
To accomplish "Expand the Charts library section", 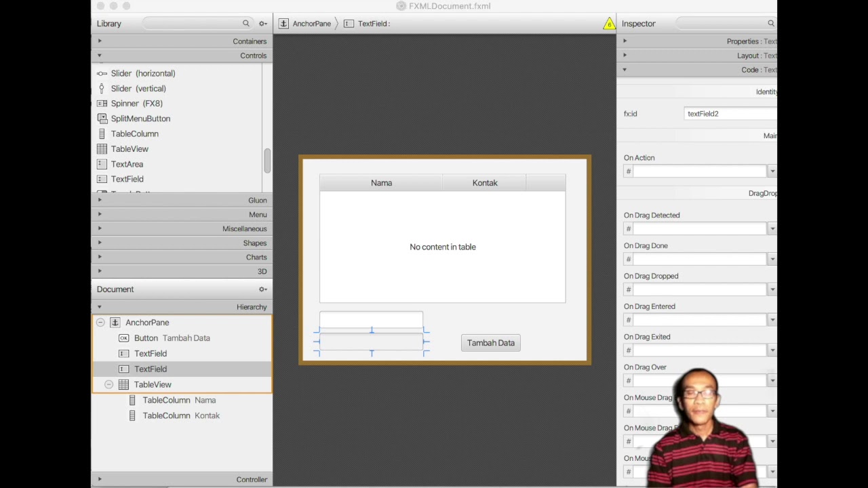I will coord(100,257).
